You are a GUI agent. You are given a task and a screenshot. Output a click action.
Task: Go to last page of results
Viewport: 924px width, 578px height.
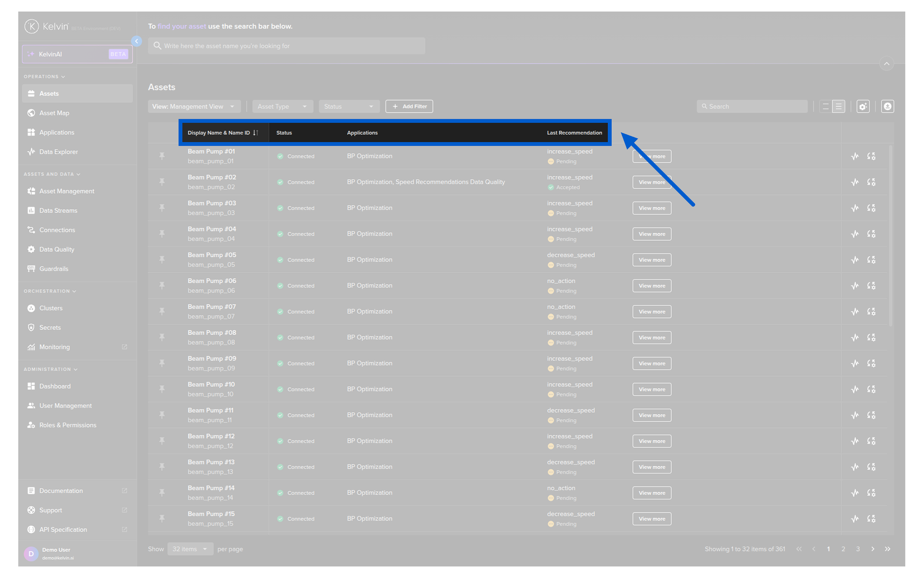[887, 549]
